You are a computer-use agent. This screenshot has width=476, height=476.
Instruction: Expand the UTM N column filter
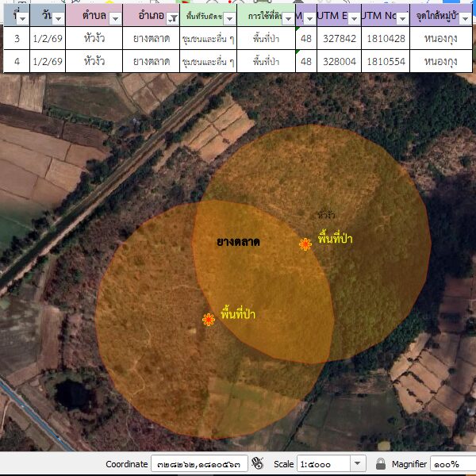[403, 17]
